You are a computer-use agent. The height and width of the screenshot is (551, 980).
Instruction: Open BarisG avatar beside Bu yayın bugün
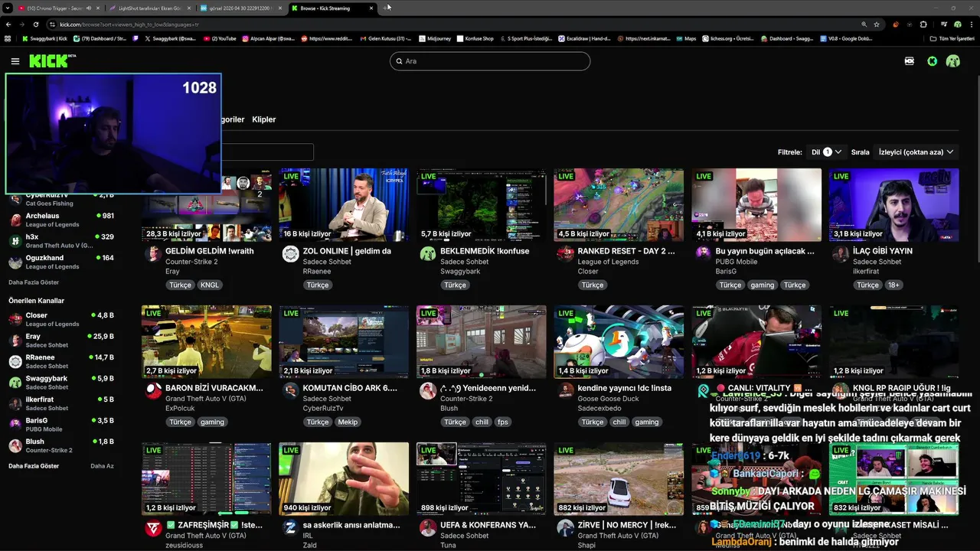pos(703,254)
